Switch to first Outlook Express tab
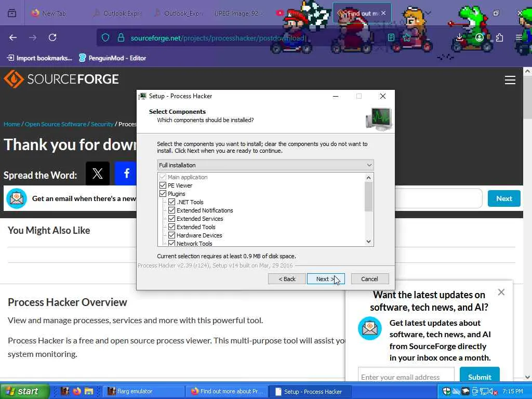The image size is (532, 399). coord(117,13)
